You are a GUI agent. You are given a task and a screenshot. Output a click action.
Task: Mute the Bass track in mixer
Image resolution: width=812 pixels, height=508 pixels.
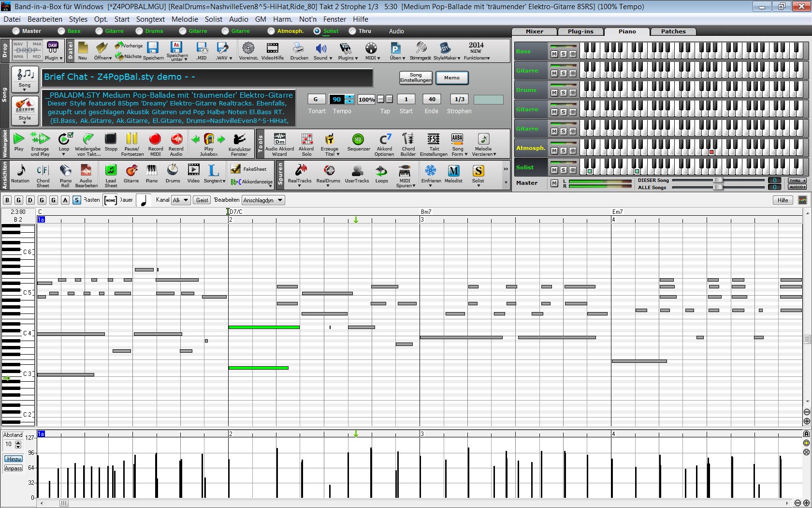pyautogui.click(x=554, y=54)
